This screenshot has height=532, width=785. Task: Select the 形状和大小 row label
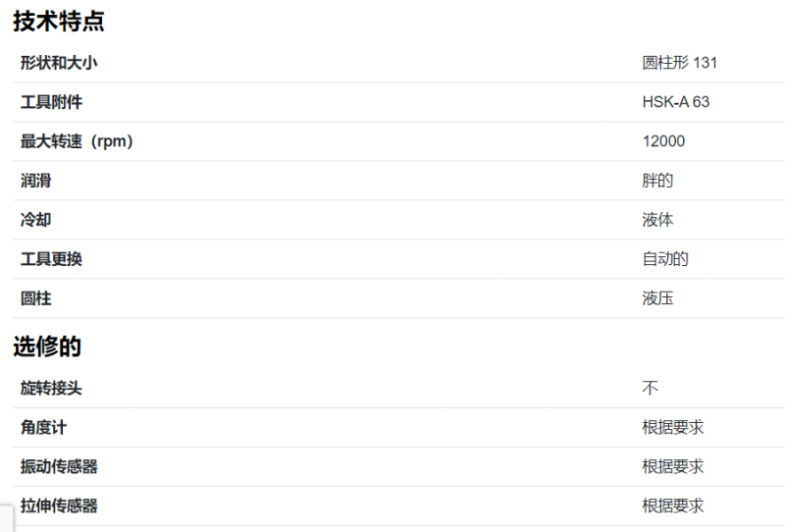[x=59, y=63]
